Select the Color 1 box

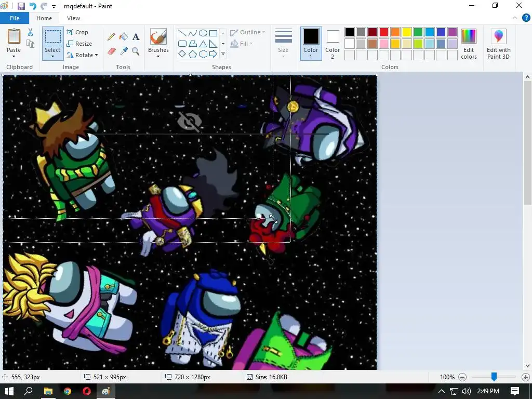[311, 44]
